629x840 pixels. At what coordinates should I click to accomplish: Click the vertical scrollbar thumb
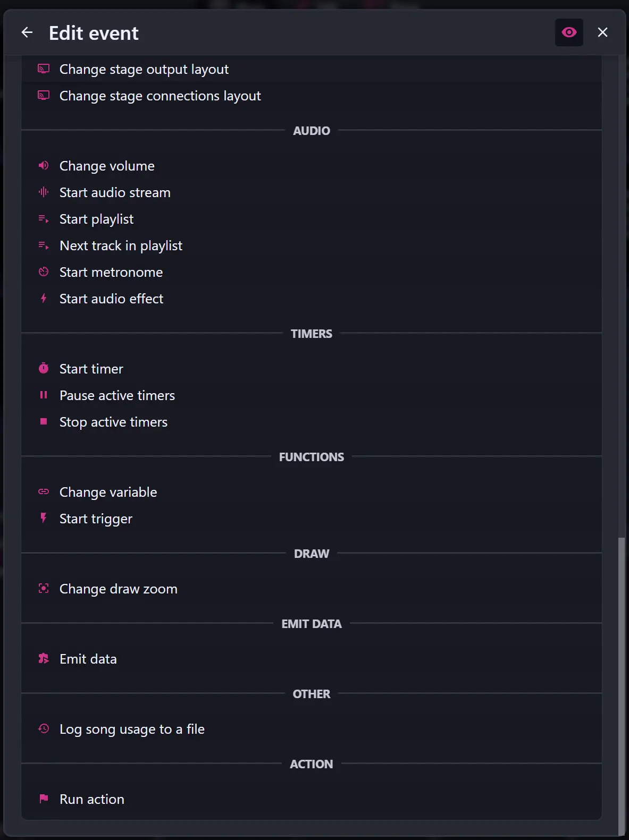click(x=622, y=685)
